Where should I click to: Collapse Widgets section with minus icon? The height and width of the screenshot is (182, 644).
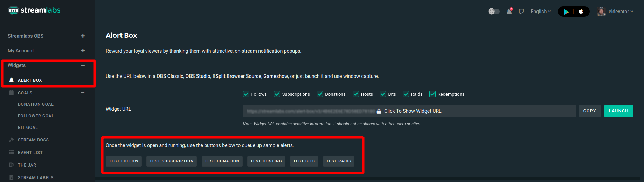(83, 65)
